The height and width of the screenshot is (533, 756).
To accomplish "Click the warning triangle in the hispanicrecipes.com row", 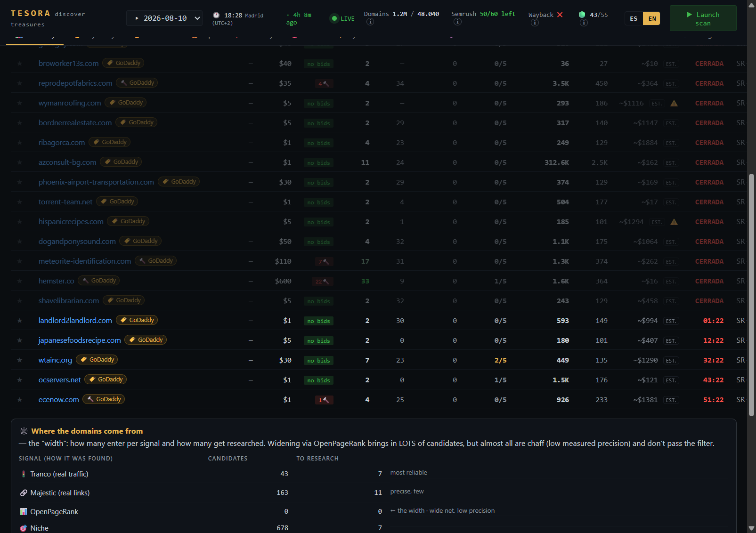I will click(674, 222).
